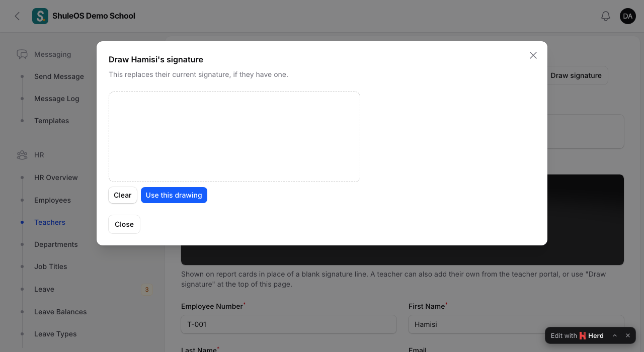This screenshot has height=352, width=644.
Task: Click the back arrow icon
Action: click(17, 16)
